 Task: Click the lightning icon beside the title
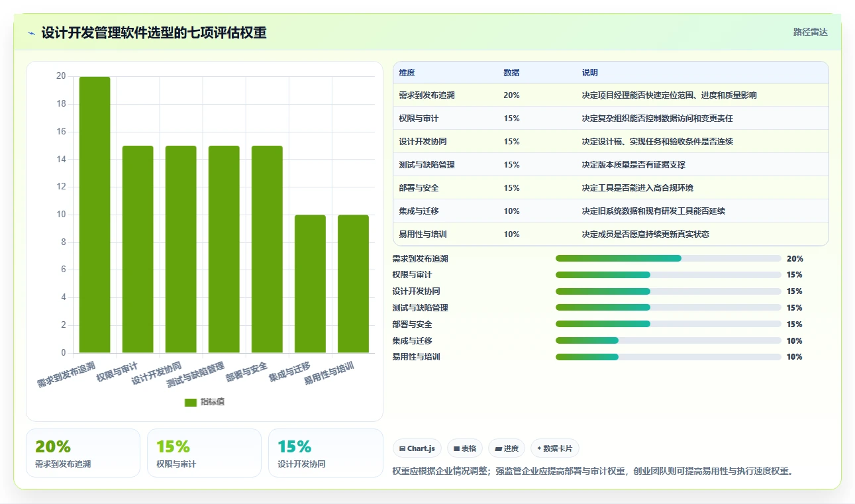(x=32, y=32)
